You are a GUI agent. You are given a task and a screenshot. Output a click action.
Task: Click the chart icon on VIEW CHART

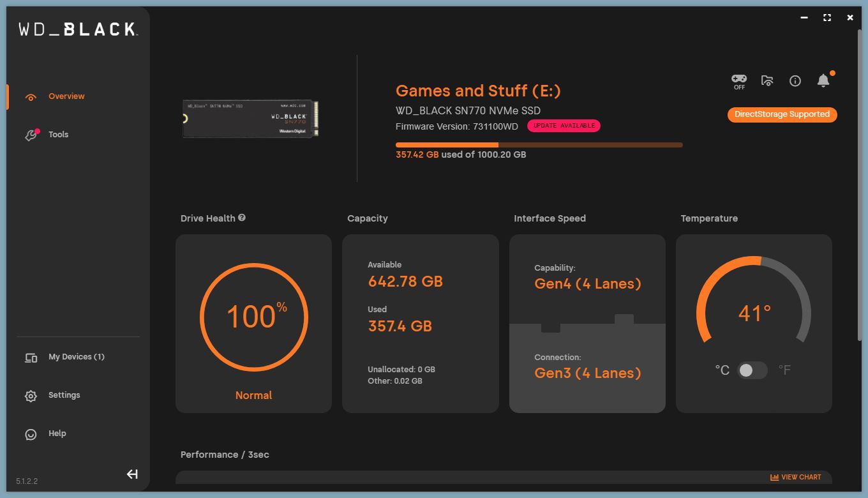[x=774, y=477]
